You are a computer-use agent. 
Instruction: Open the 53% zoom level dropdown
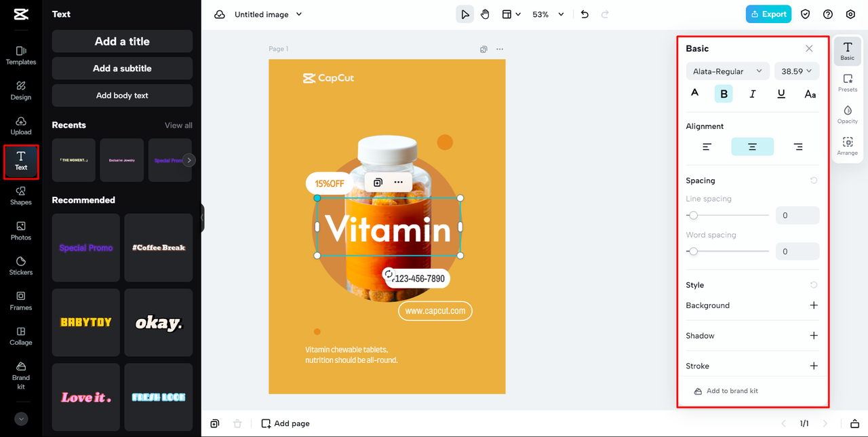click(x=548, y=14)
